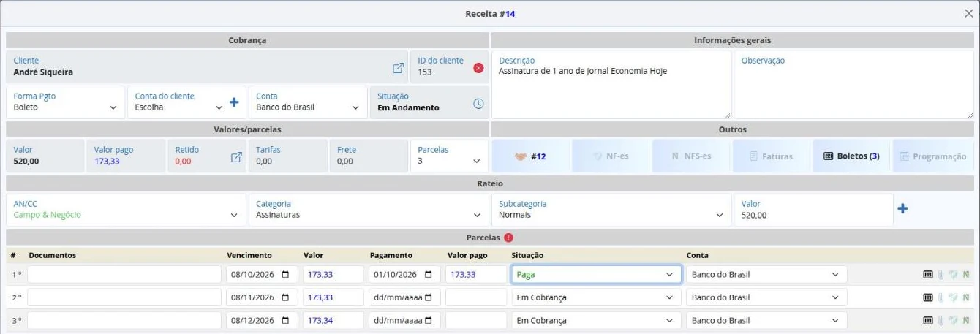Viewport: 980px width, 334px height.
Task: Click the red alert icon beside Parcelas
Action: tap(508, 238)
